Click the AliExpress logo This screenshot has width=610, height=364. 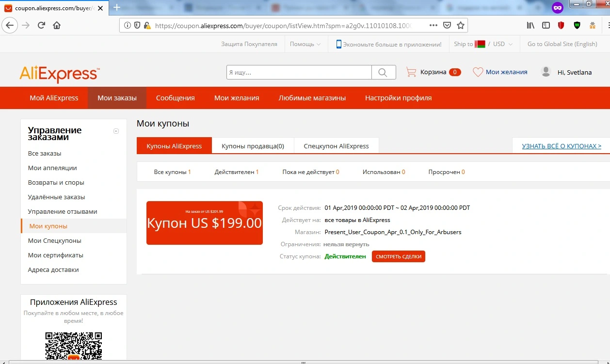point(59,74)
